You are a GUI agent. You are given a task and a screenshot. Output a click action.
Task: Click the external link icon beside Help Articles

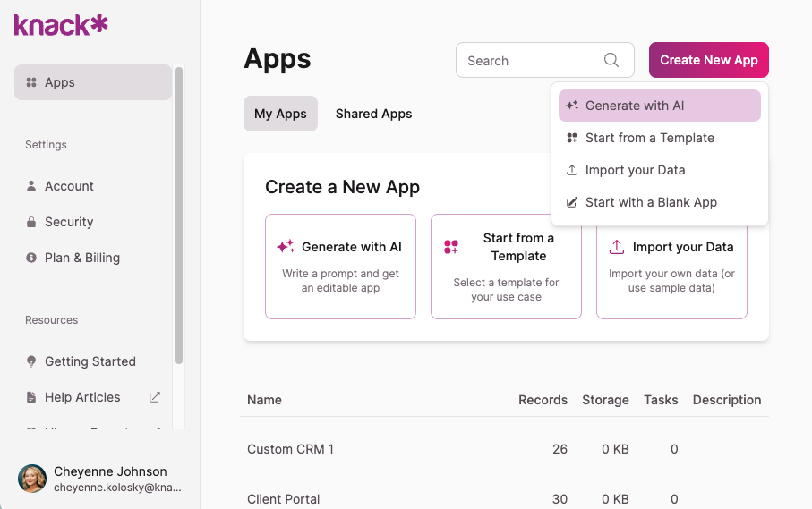point(154,397)
